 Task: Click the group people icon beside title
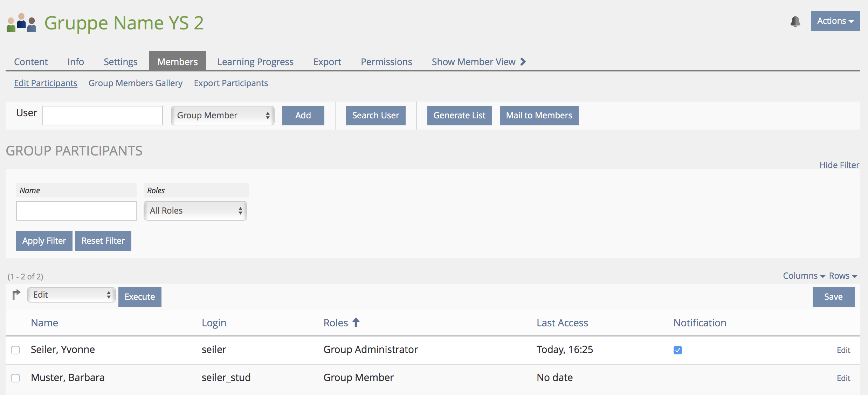tap(22, 23)
